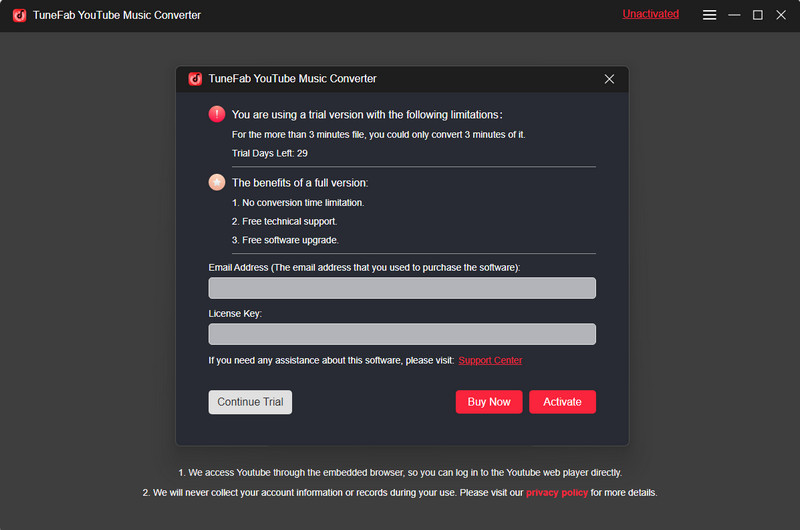Click the dialog title 'TuneFab YouTube Music Converter'
Image resolution: width=800 pixels, height=530 pixels.
(x=292, y=79)
